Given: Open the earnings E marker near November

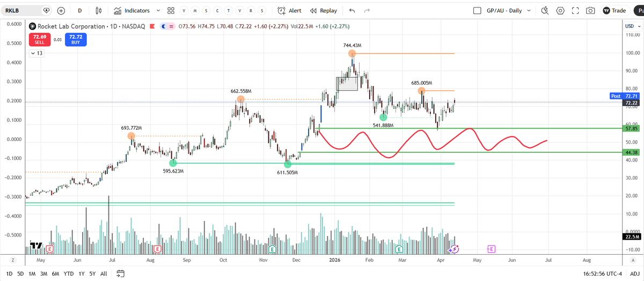Looking at the screenshot, I should tap(272, 249).
